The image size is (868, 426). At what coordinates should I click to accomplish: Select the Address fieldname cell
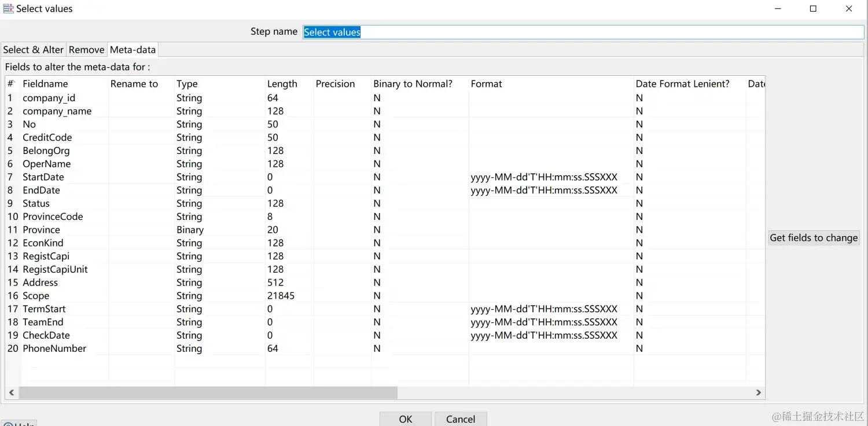click(65, 282)
